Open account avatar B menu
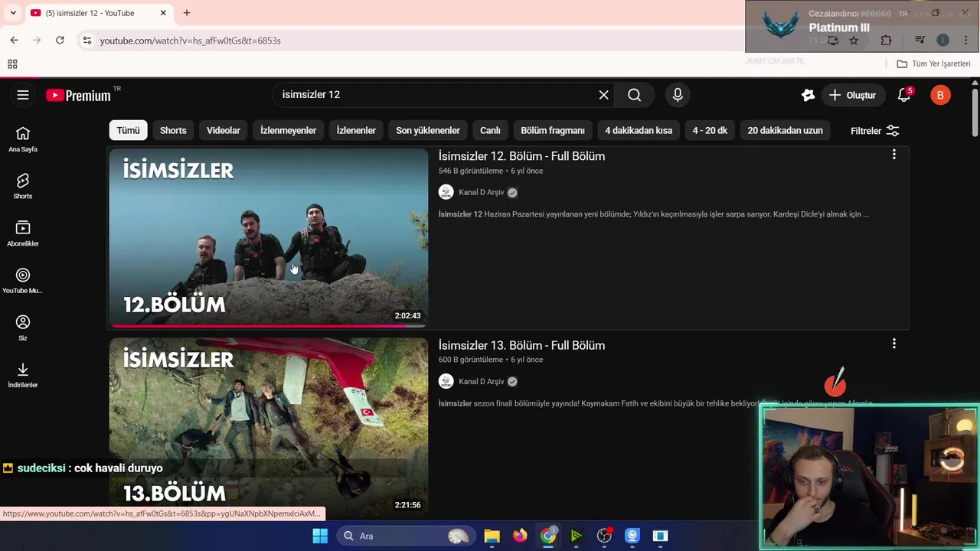Image resolution: width=980 pixels, height=551 pixels. (x=940, y=95)
